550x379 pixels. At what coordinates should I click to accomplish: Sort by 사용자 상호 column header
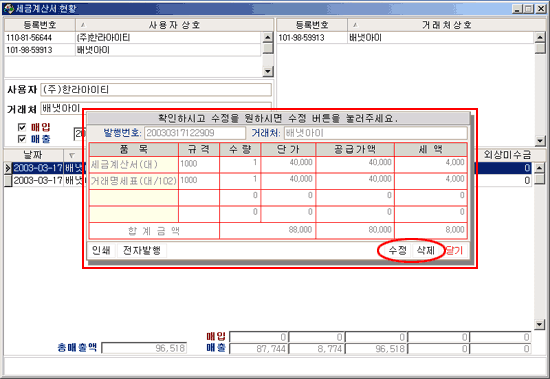pyautogui.click(x=174, y=25)
